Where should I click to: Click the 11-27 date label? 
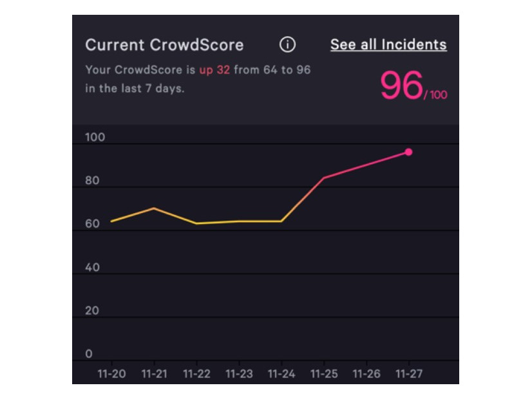click(408, 372)
